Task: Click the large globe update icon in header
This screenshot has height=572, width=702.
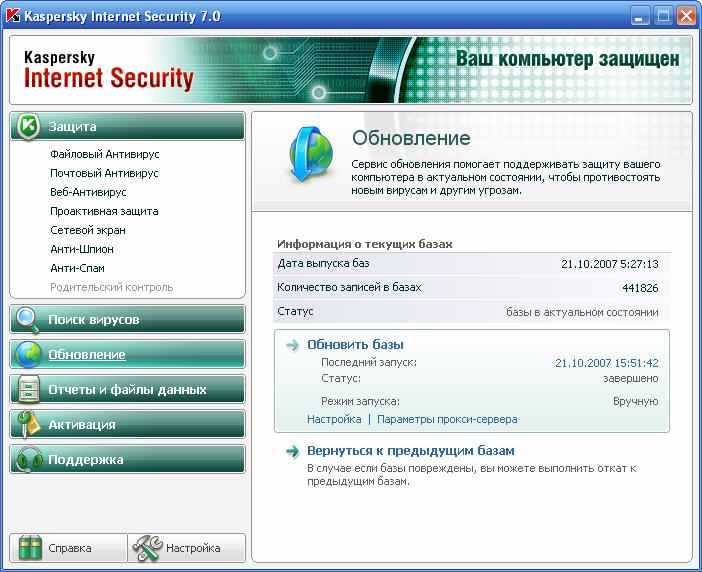Action: [x=311, y=155]
